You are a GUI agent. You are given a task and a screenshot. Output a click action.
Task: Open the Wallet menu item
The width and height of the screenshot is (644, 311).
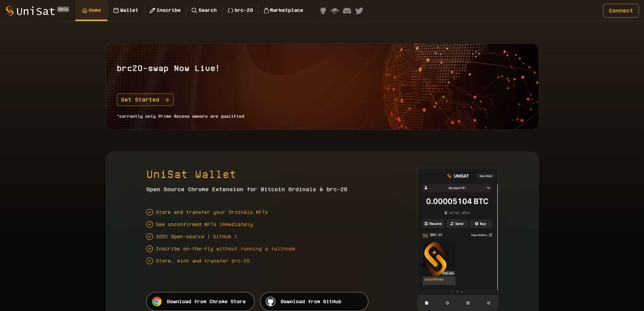126,10
